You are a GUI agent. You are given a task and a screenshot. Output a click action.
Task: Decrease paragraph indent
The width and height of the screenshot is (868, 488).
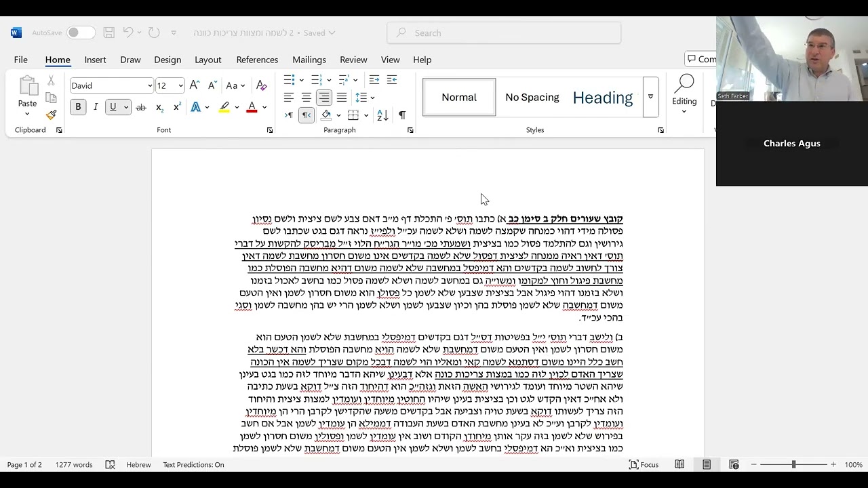374,80
